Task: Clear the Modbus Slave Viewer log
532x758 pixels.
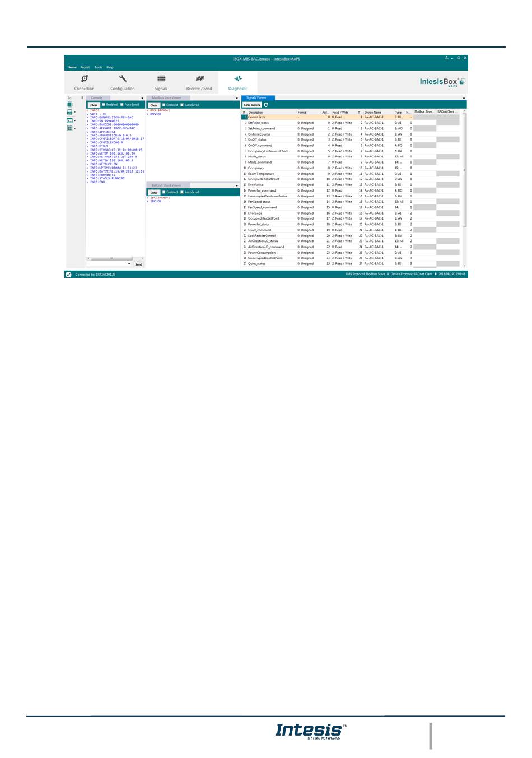Action: tap(153, 105)
